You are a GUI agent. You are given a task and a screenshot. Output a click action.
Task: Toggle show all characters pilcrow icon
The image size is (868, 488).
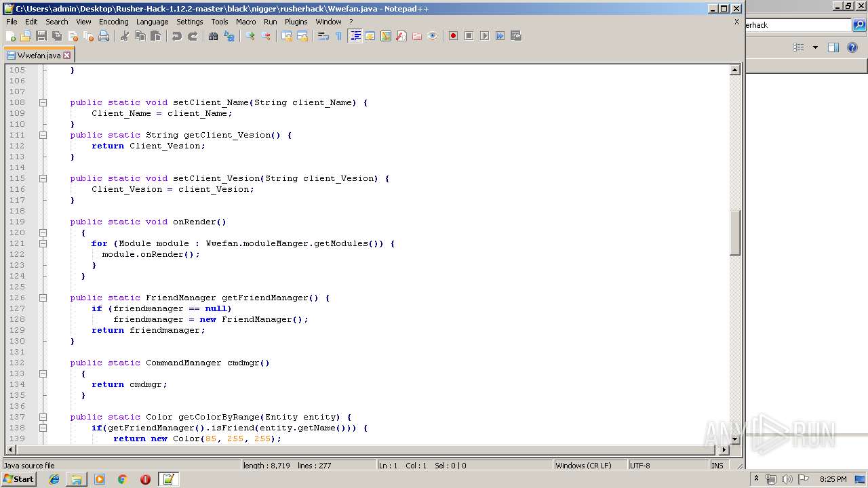[x=339, y=36]
